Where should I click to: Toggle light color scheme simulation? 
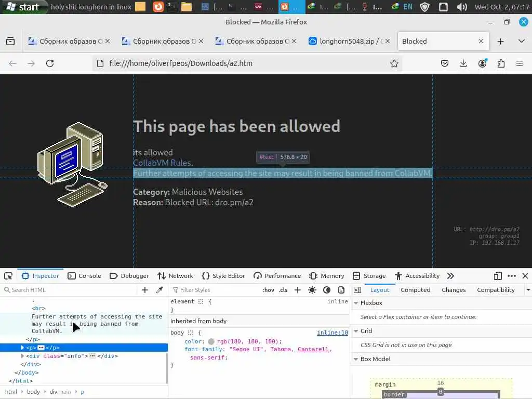pyautogui.click(x=312, y=290)
